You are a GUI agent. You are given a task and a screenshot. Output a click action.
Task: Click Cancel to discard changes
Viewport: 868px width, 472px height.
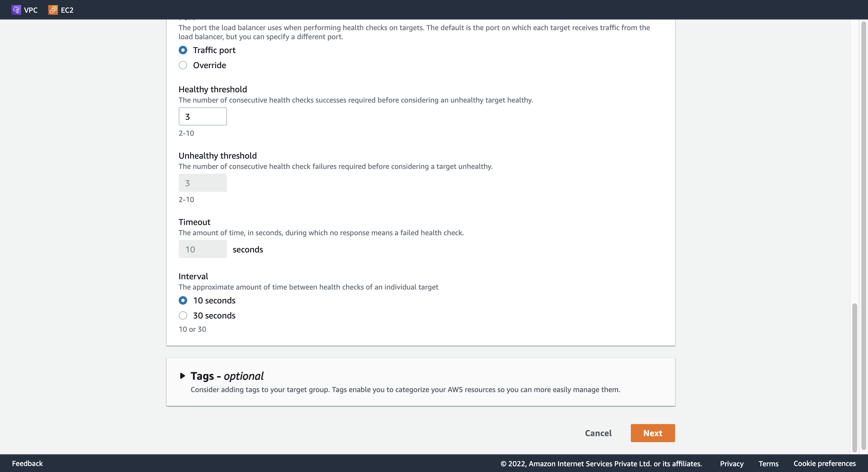(598, 433)
